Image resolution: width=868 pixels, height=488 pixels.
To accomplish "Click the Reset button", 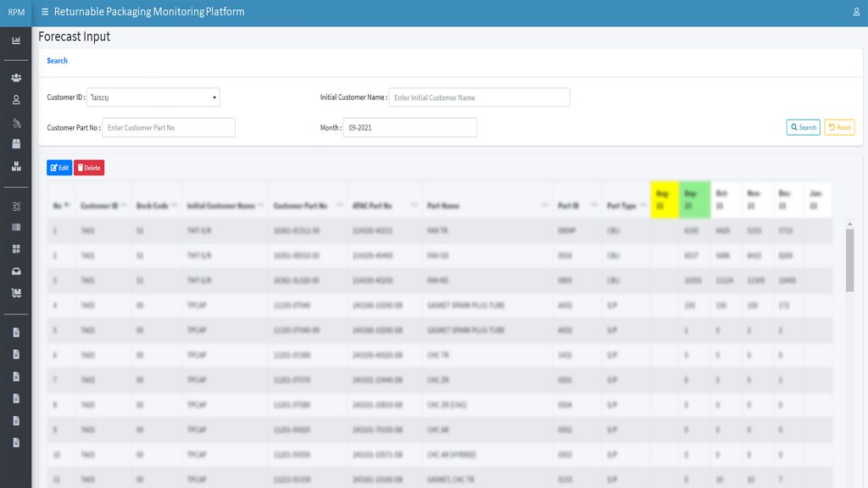I will pyautogui.click(x=839, y=127).
